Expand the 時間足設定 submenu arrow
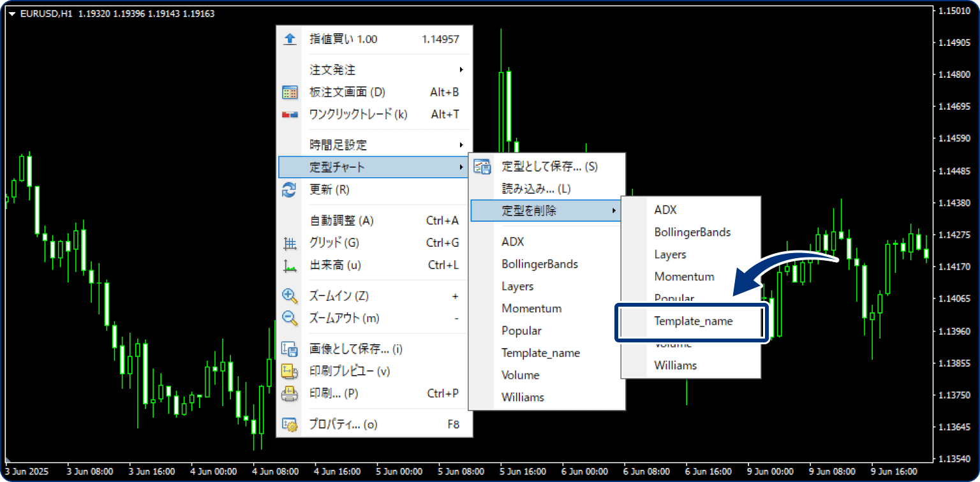This screenshot has width=980, height=482. 461,145
